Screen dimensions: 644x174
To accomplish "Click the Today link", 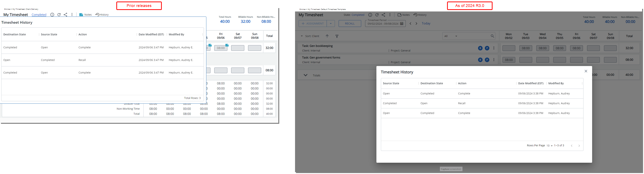I will [x=426, y=24].
